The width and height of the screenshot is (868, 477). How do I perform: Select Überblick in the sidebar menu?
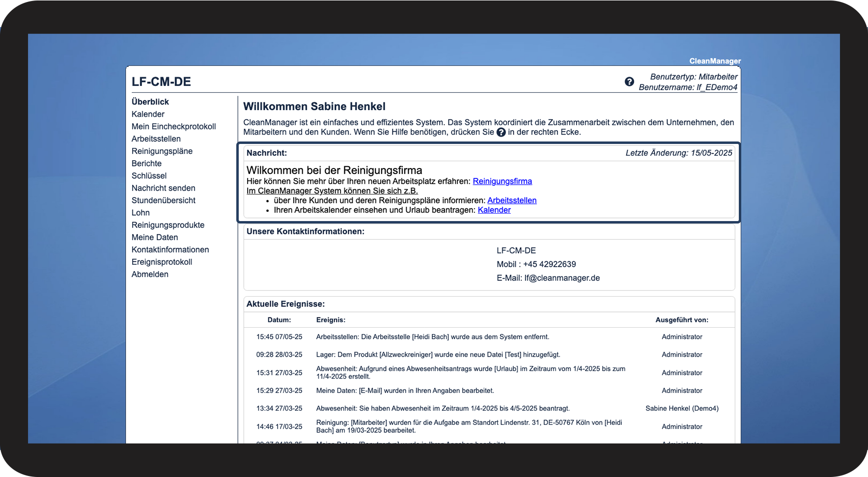point(150,102)
